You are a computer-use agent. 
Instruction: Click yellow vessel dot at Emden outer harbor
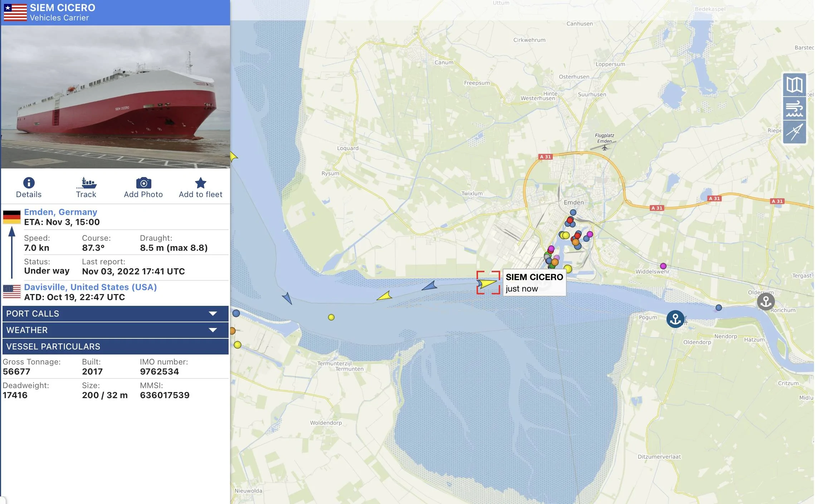[568, 269]
